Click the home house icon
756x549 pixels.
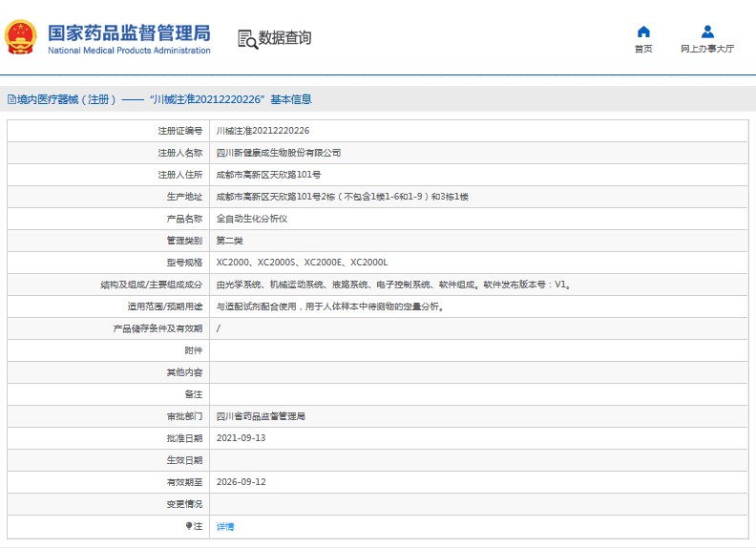(x=643, y=32)
